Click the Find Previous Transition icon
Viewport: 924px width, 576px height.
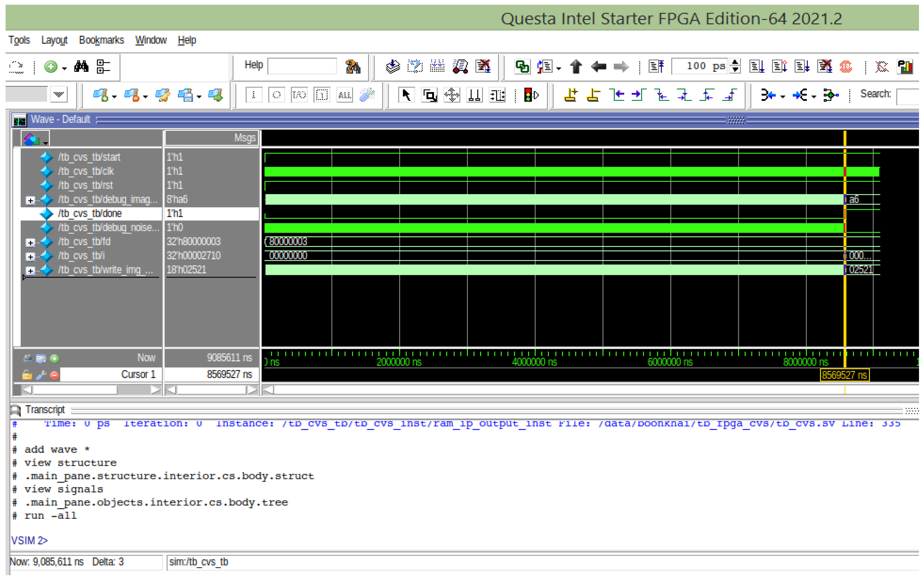click(x=617, y=95)
